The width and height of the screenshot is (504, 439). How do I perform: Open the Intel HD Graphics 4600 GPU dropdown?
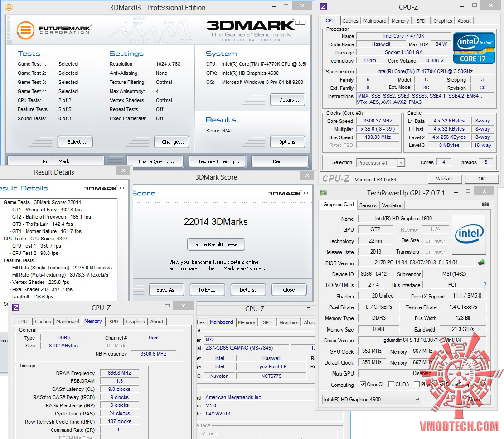coord(372,400)
